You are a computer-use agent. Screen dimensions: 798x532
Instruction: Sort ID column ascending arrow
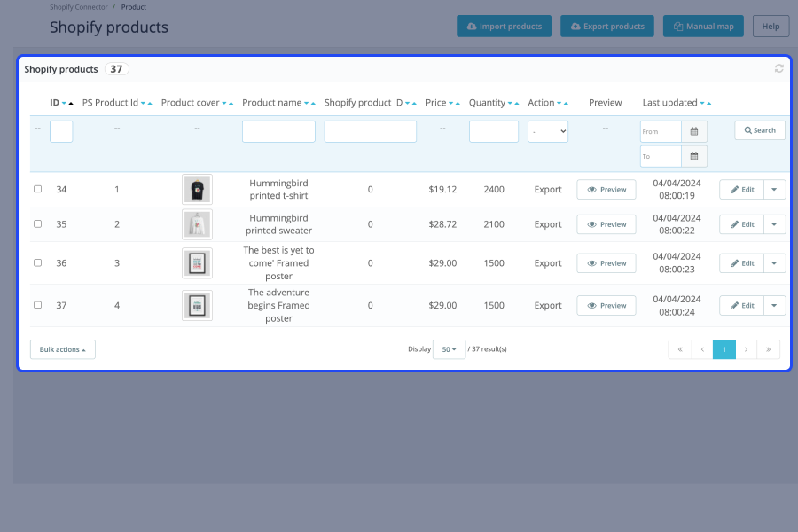coord(71,104)
